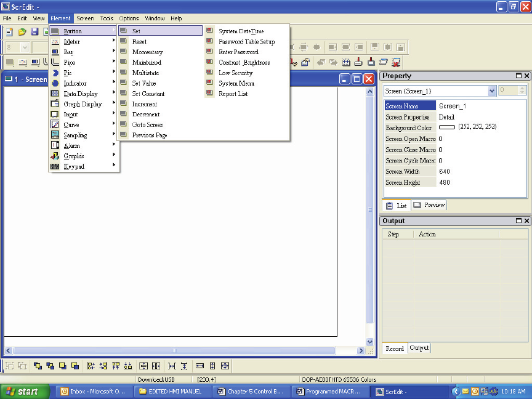Choose Goto Screen from Button submenu
The image size is (532, 399).
[147, 125]
